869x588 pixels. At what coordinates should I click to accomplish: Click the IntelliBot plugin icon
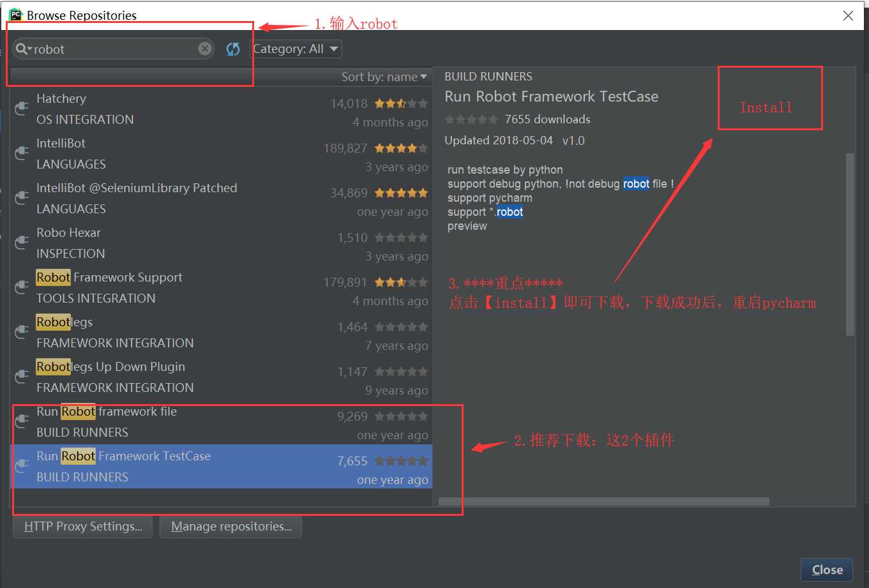[x=22, y=153]
